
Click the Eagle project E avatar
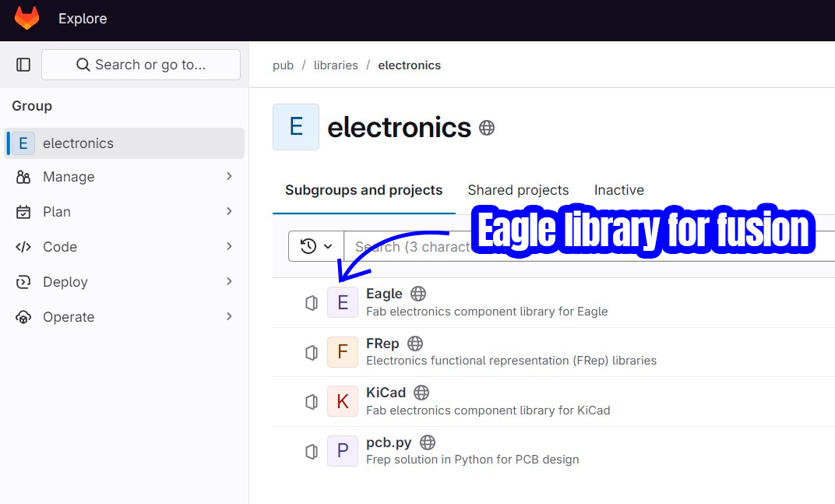click(343, 302)
